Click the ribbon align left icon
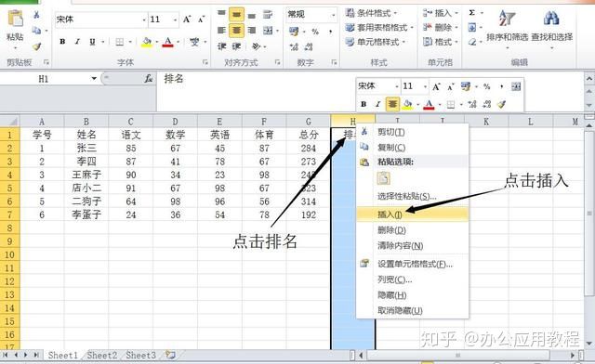 (x=221, y=30)
